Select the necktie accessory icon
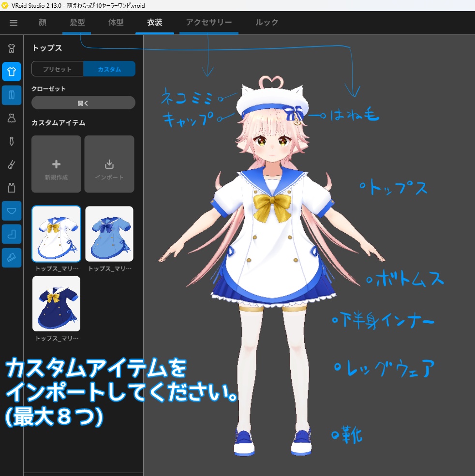The width and height of the screenshot is (475, 476). [12, 141]
